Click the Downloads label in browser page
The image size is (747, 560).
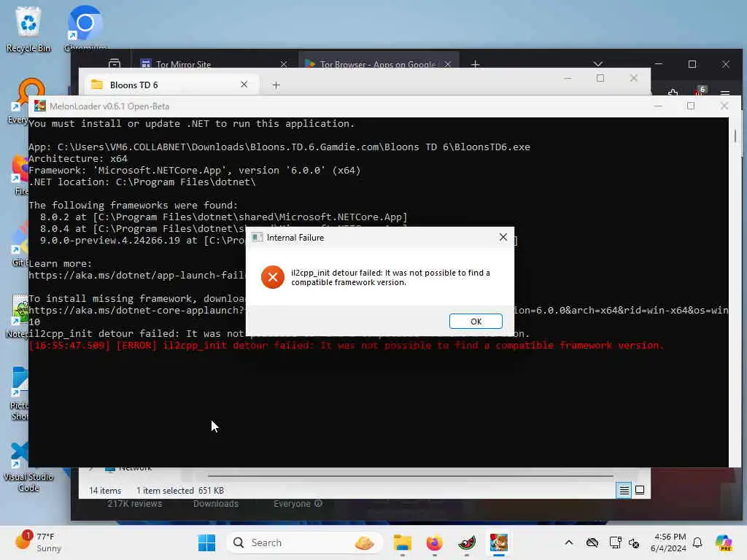click(x=216, y=504)
